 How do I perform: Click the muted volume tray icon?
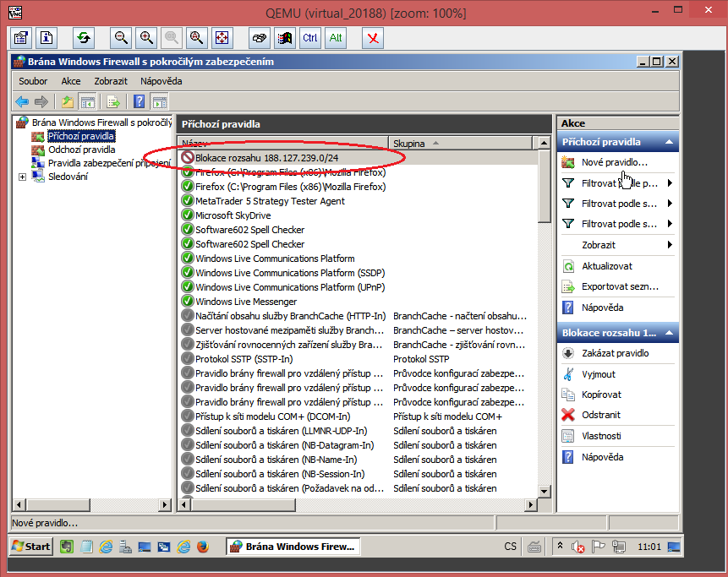(x=577, y=547)
